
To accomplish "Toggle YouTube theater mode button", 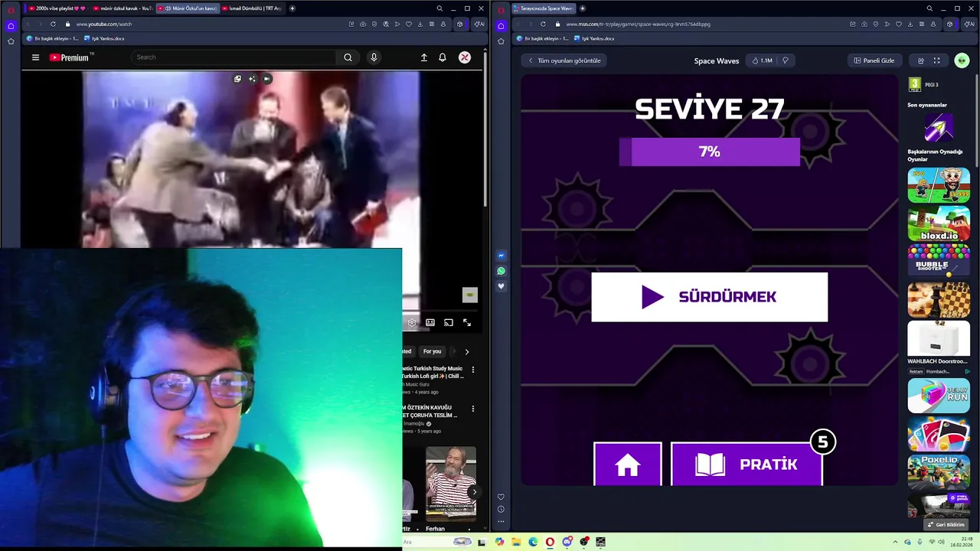I will click(430, 323).
